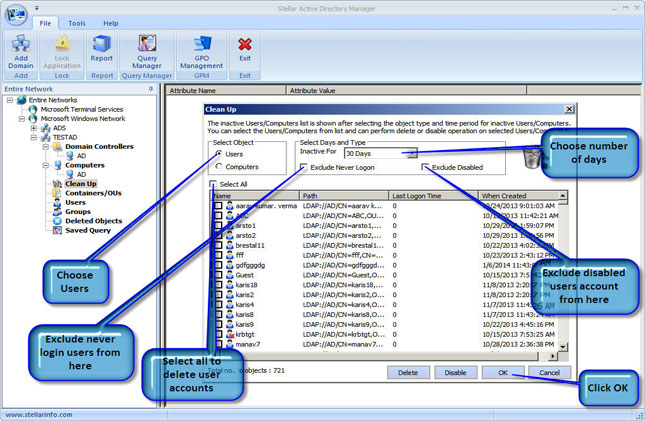Click the Groups node icon
The height and width of the screenshot is (421, 645).
(58, 212)
